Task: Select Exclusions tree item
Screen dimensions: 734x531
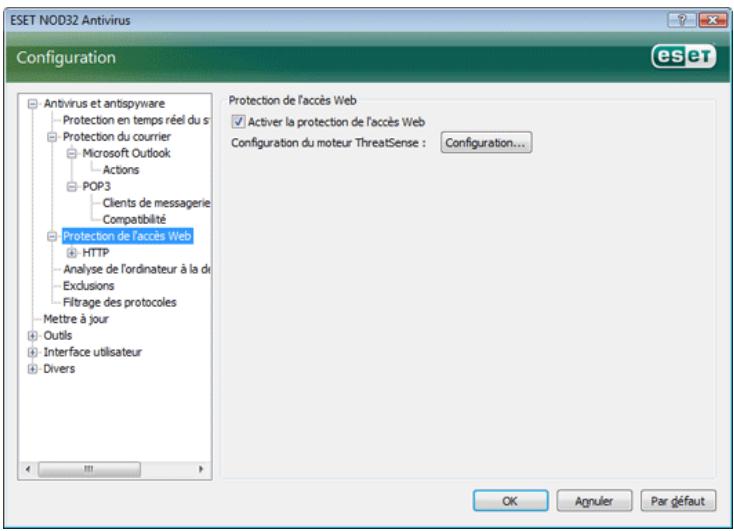Action: click(x=88, y=286)
